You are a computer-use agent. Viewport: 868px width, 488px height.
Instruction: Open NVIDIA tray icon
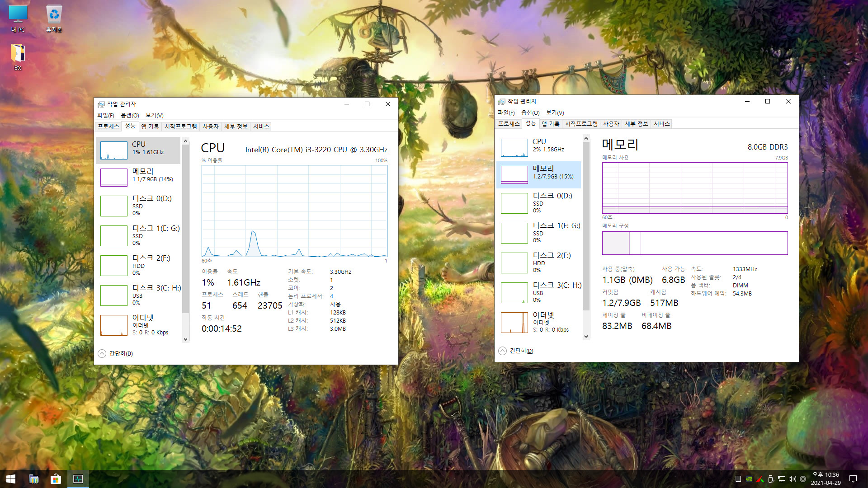pyautogui.click(x=749, y=479)
